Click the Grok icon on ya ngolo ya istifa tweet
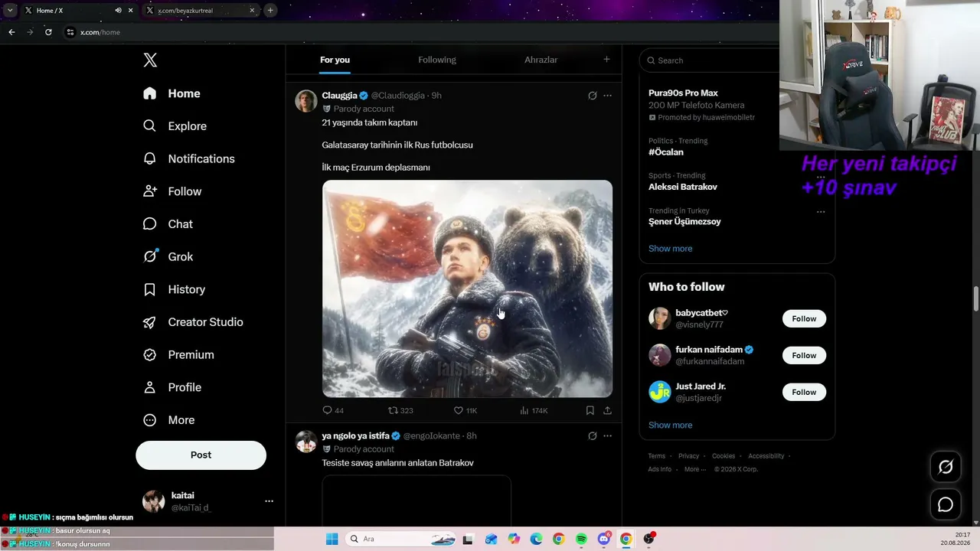Image resolution: width=980 pixels, height=551 pixels. [592, 436]
